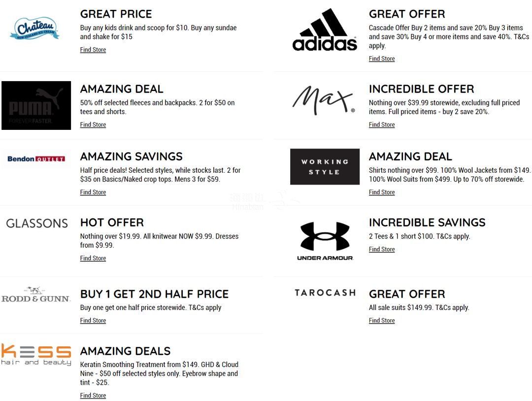
Task: Click Find Store under Under Armour savings
Action: click(x=382, y=249)
